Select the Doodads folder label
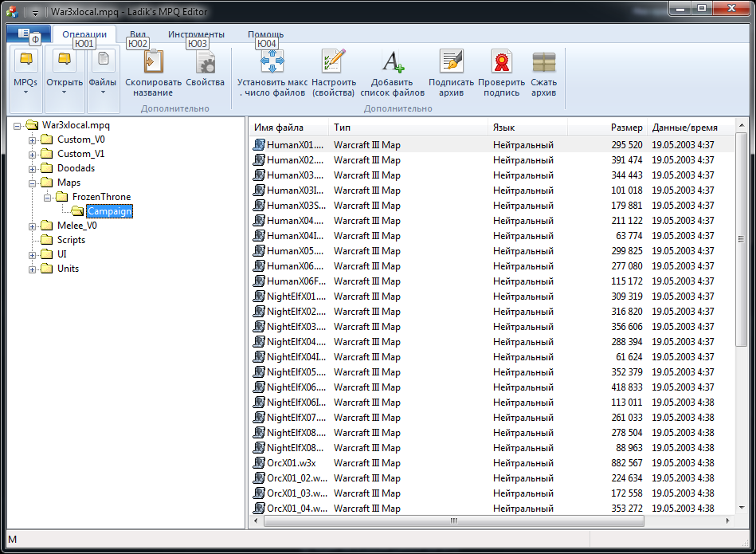Viewport: 756px width, 554px height. 76,168
